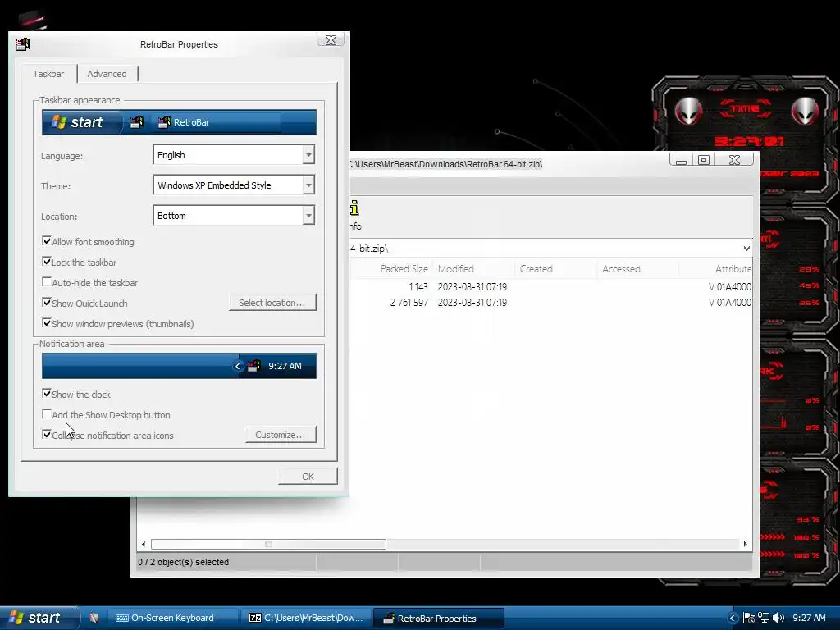
Task: Click the 7-Zip horizontal scrollbar thumb
Action: click(268, 545)
